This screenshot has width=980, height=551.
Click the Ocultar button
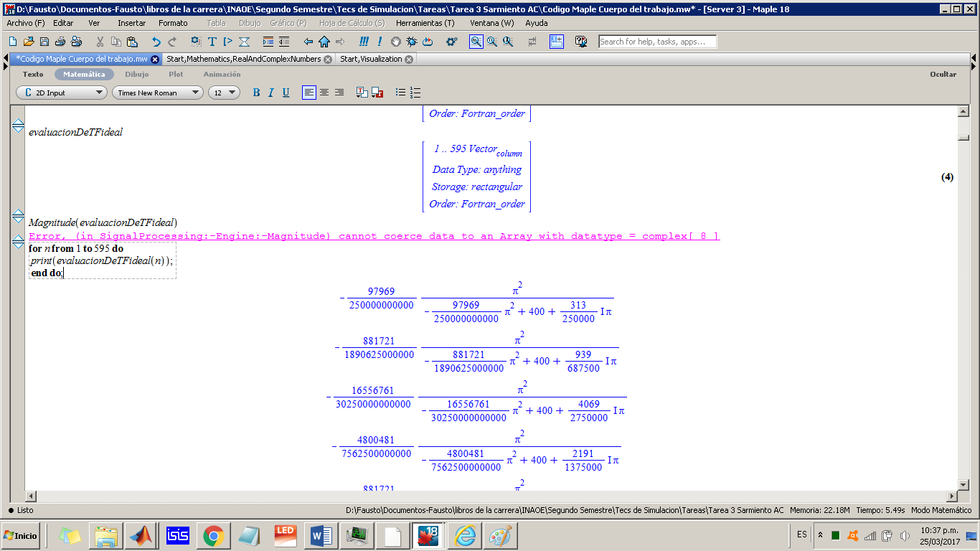(x=943, y=74)
